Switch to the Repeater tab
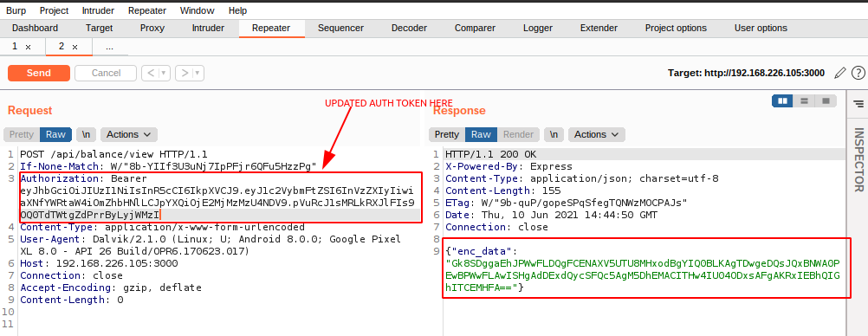 [x=271, y=29]
